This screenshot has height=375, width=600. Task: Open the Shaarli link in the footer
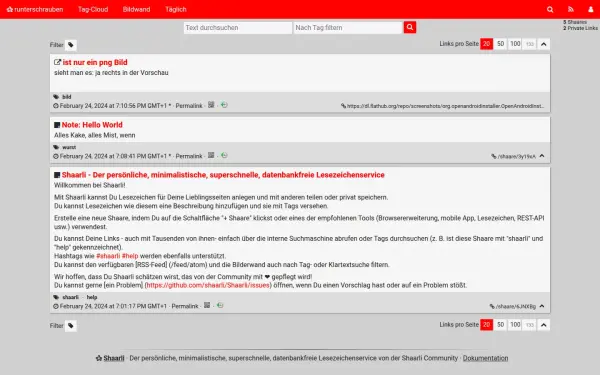coord(114,358)
